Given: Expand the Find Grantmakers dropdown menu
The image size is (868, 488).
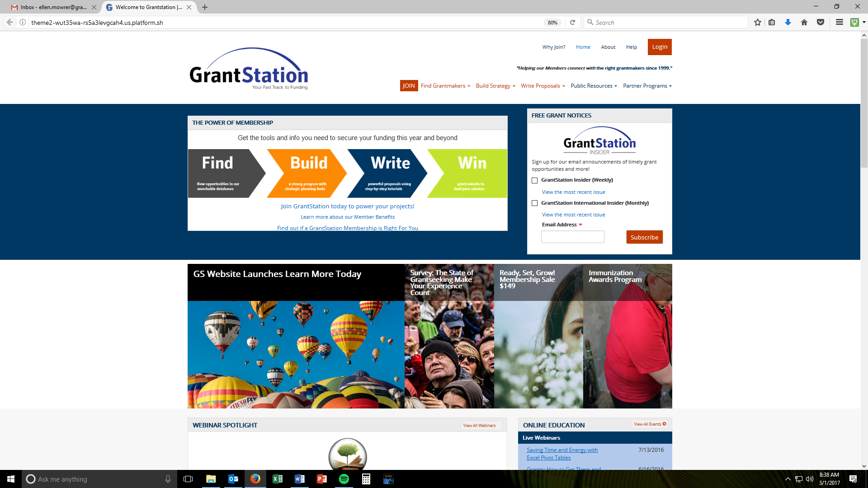Looking at the screenshot, I should click(445, 86).
